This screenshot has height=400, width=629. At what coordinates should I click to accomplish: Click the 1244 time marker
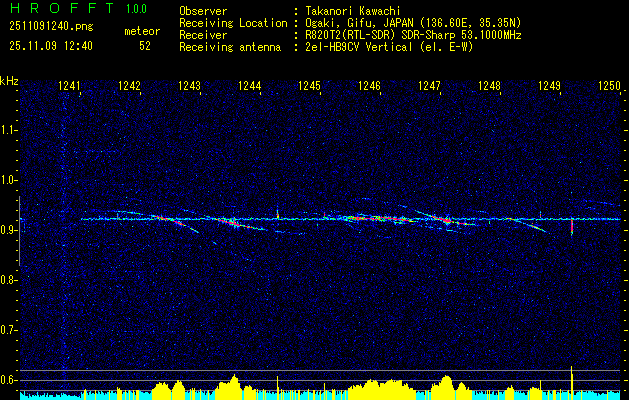point(250,86)
